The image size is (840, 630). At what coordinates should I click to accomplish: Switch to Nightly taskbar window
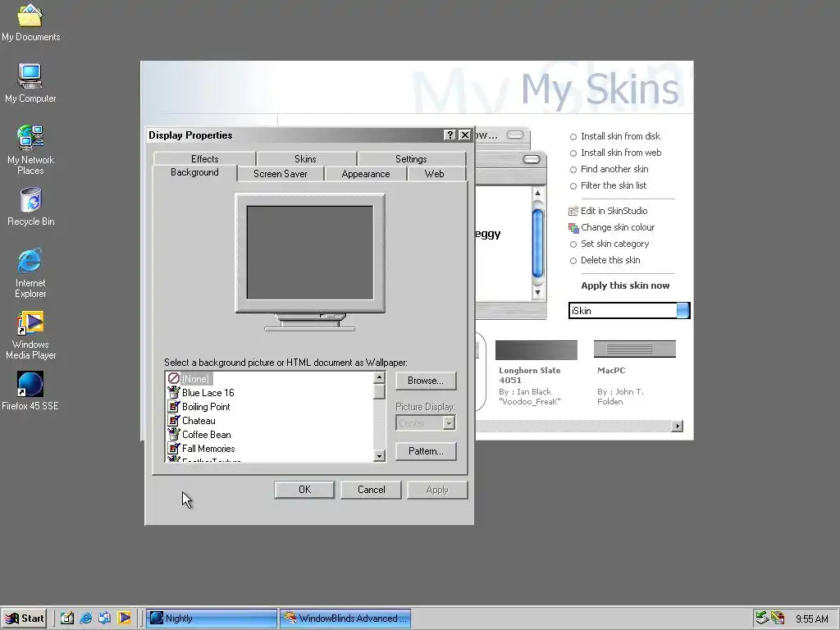(x=212, y=619)
